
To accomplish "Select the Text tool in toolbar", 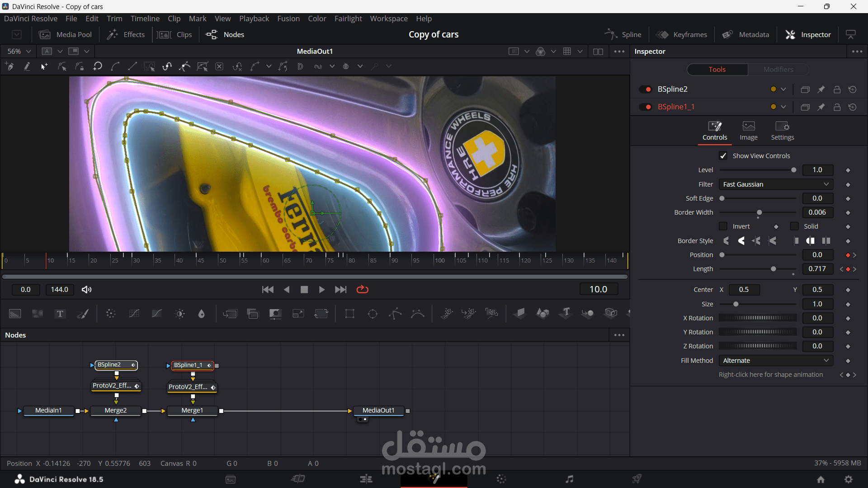I will pyautogui.click(x=60, y=314).
